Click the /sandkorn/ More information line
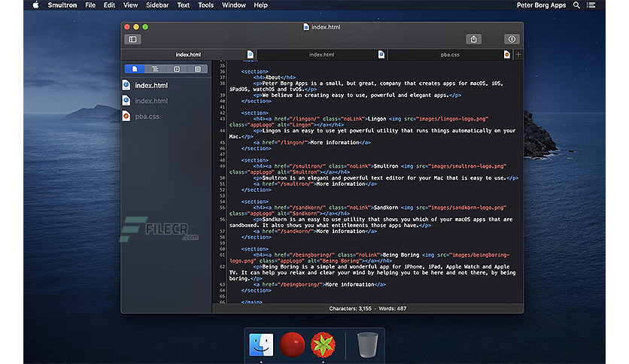 coord(315,232)
